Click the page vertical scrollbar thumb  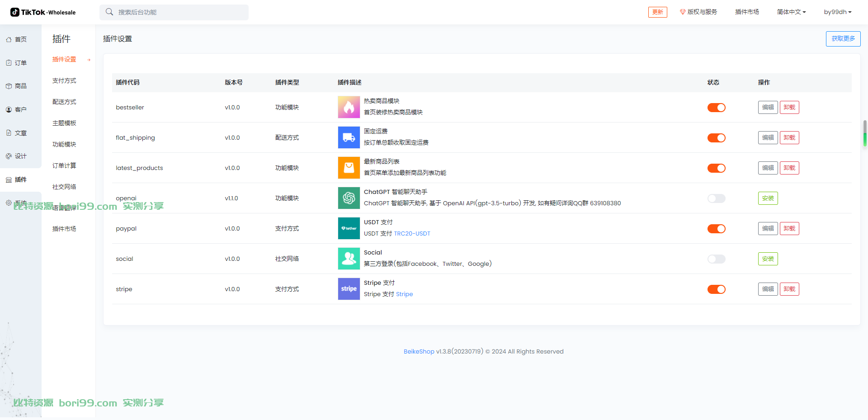pyautogui.click(x=865, y=133)
